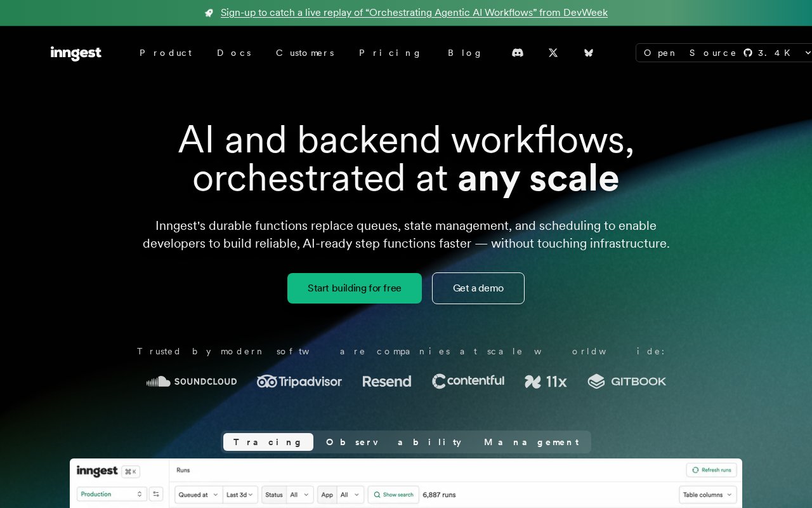Image resolution: width=812 pixels, height=508 pixels.
Task: Click the rocket icon in the announcement banner
Action: (209, 13)
